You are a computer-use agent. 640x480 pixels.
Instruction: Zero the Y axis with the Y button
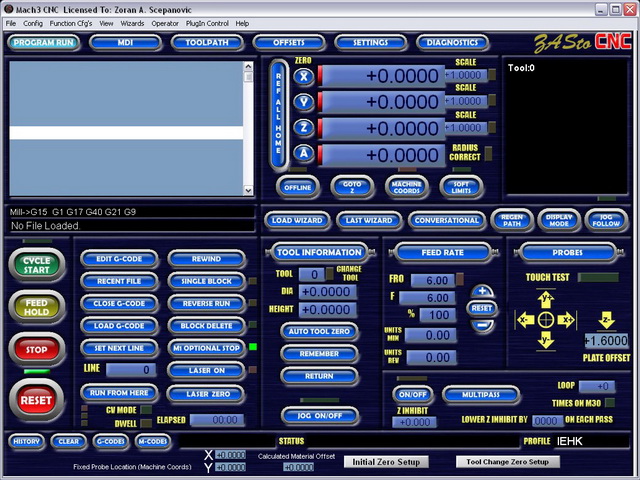303,102
